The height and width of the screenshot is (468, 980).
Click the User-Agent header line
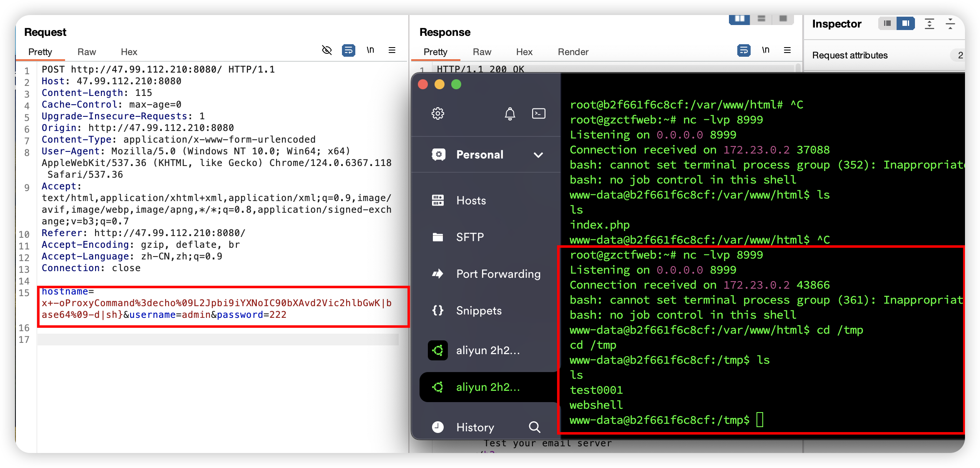tap(216, 163)
